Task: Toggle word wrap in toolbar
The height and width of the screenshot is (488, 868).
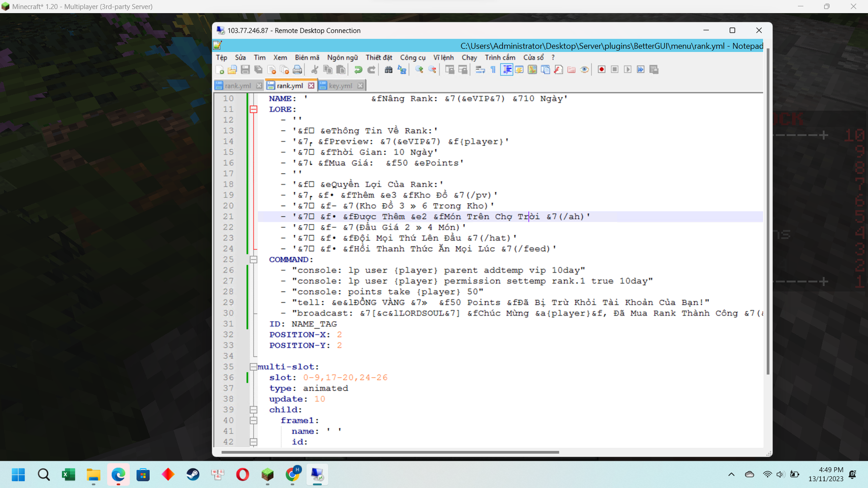Action: pyautogui.click(x=480, y=70)
